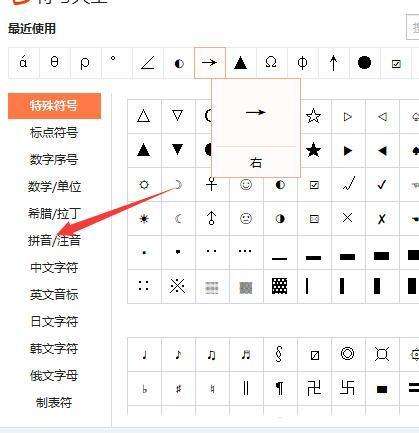Insert the 卍 symbol
The image size is (419, 433).
pos(314,388)
